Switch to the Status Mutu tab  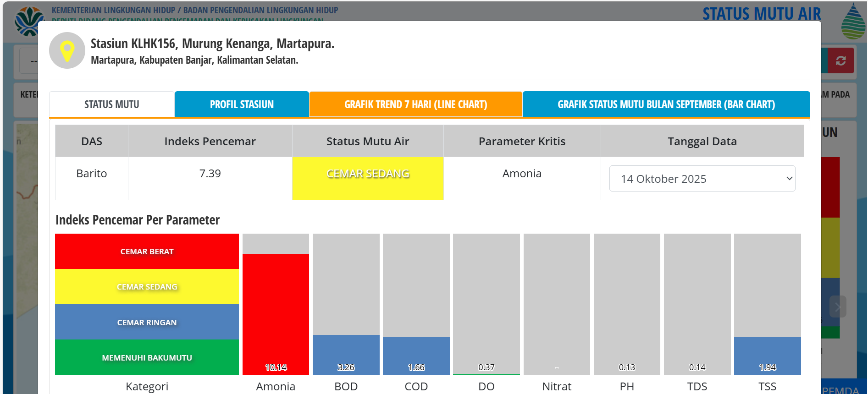tap(112, 104)
